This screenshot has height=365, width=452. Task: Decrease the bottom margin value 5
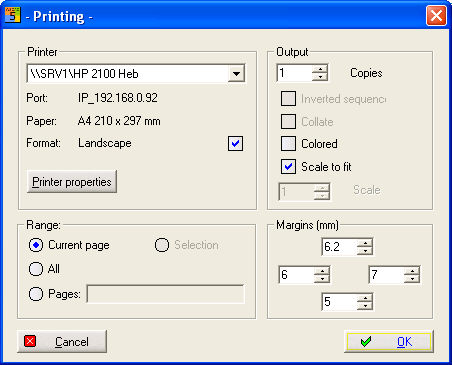pos(365,306)
